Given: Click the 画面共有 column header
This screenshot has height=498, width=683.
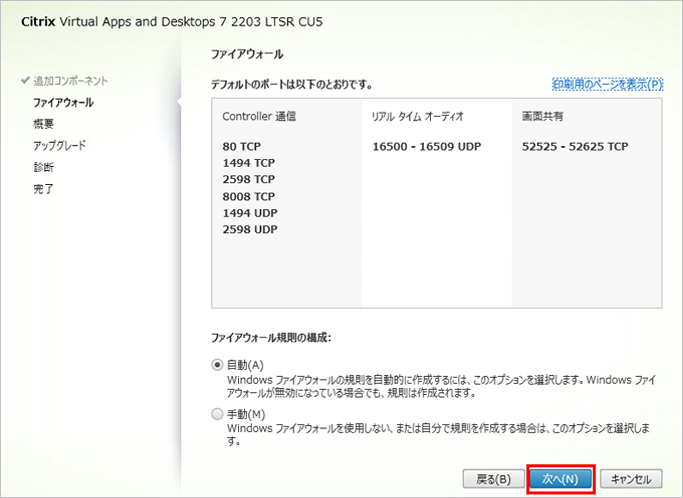Looking at the screenshot, I should [x=543, y=116].
